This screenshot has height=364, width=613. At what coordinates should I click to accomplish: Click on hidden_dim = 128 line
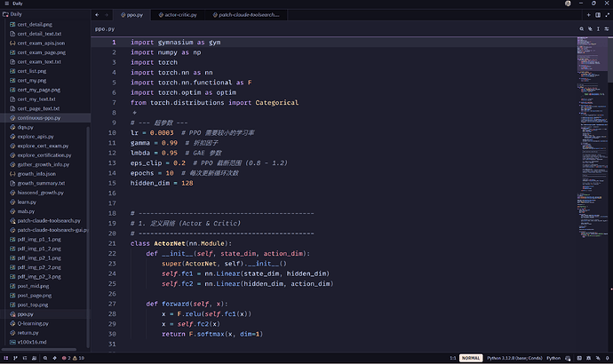click(162, 183)
